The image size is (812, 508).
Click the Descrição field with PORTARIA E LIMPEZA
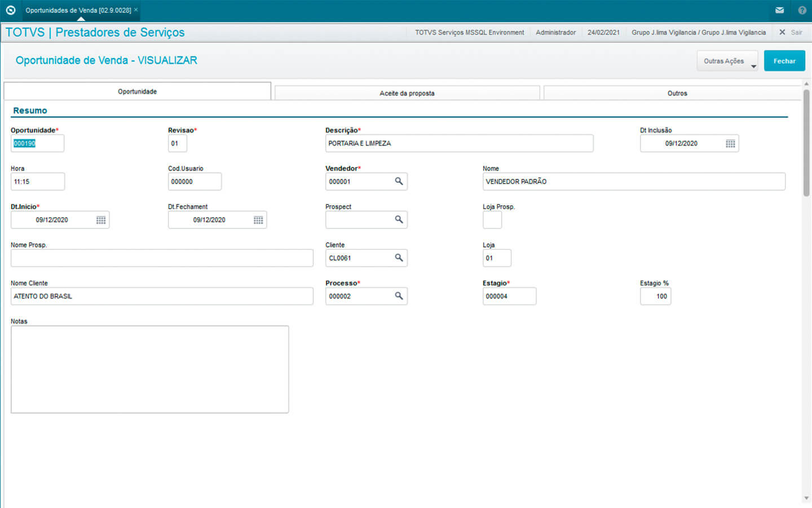(x=458, y=143)
